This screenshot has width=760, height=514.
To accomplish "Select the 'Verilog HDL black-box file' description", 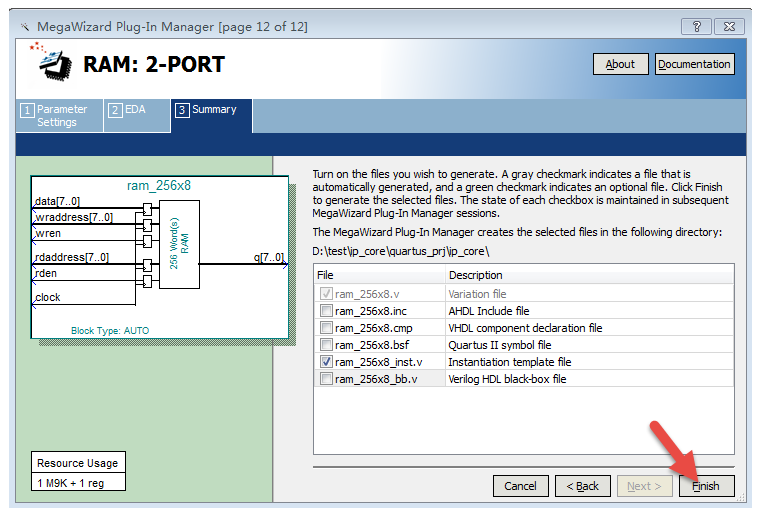I will 507,379.
